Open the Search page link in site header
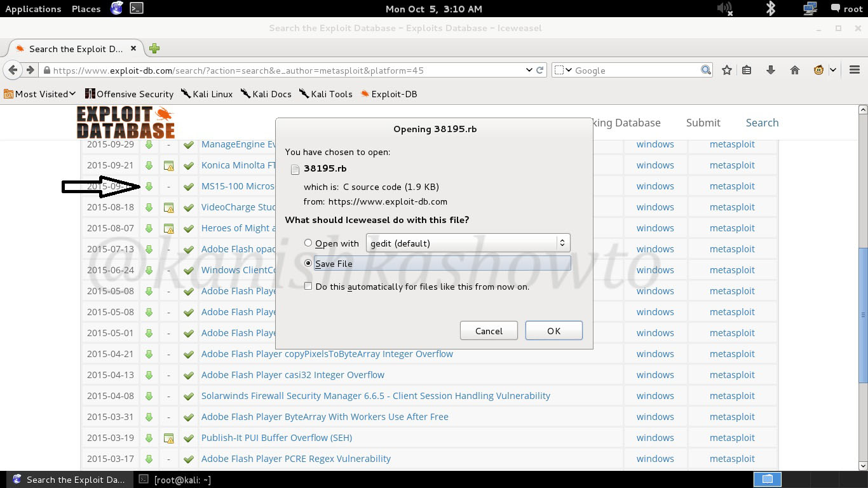This screenshot has height=488, width=868. click(x=762, y=123)
